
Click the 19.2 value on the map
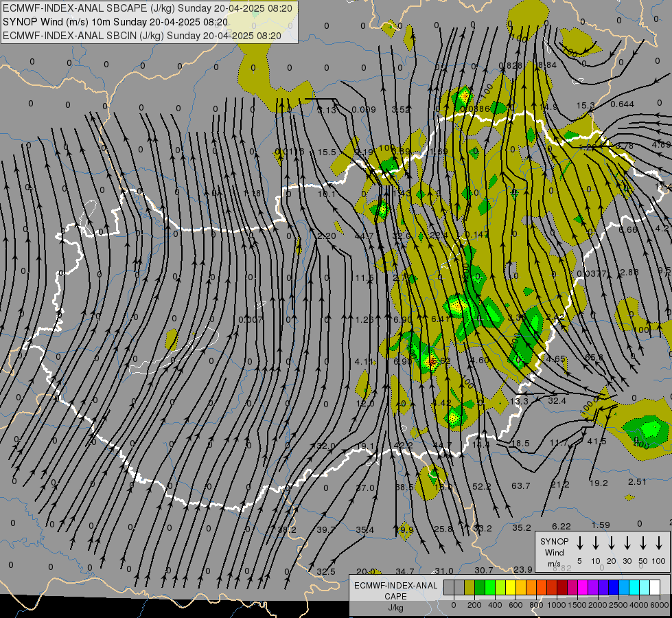point(599,483)
